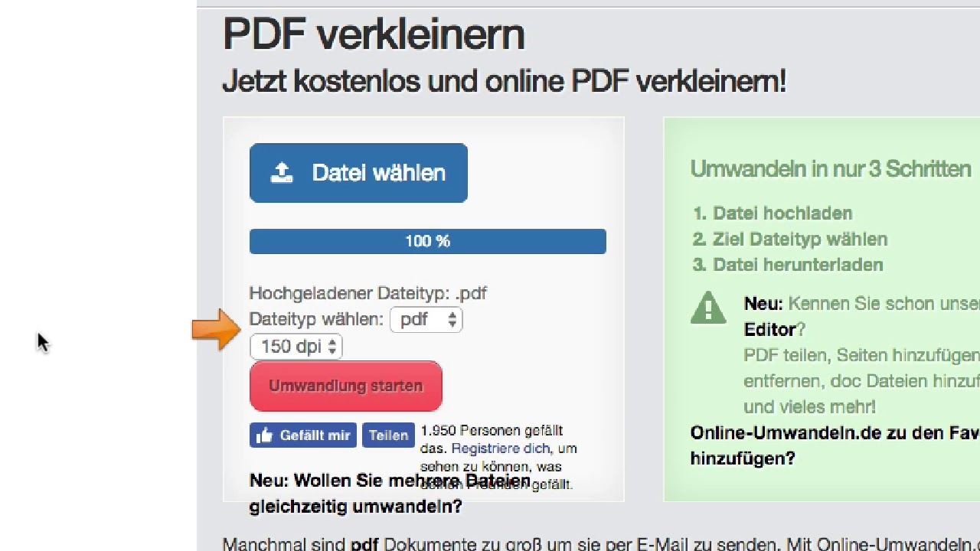Click the 100 % upload progress bar
The width and height of the screenshot is (980, 551).
[427, 241]
